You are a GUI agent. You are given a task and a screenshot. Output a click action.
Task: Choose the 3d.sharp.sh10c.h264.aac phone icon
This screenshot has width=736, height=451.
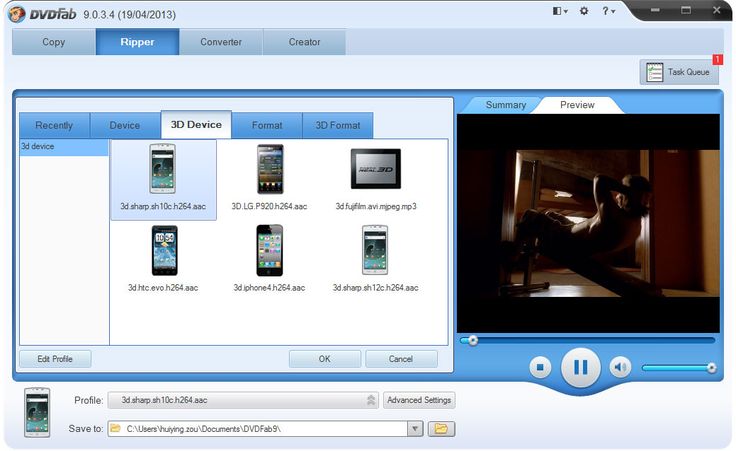coord(163,169)
